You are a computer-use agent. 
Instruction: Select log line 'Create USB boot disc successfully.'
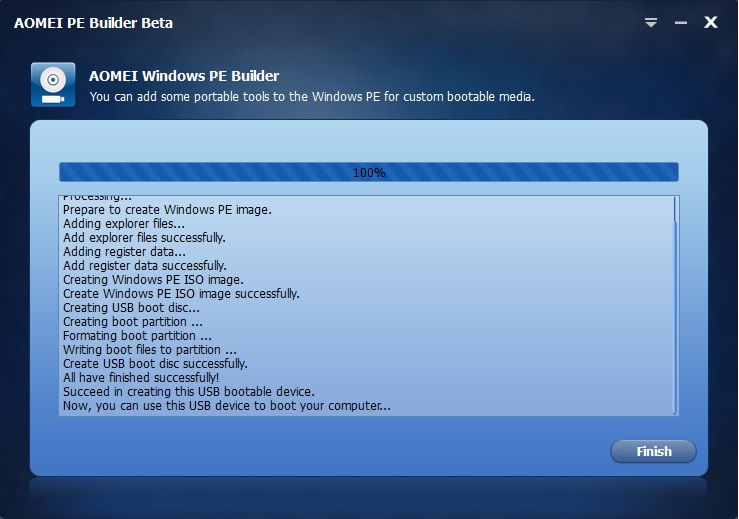point(155,364)
